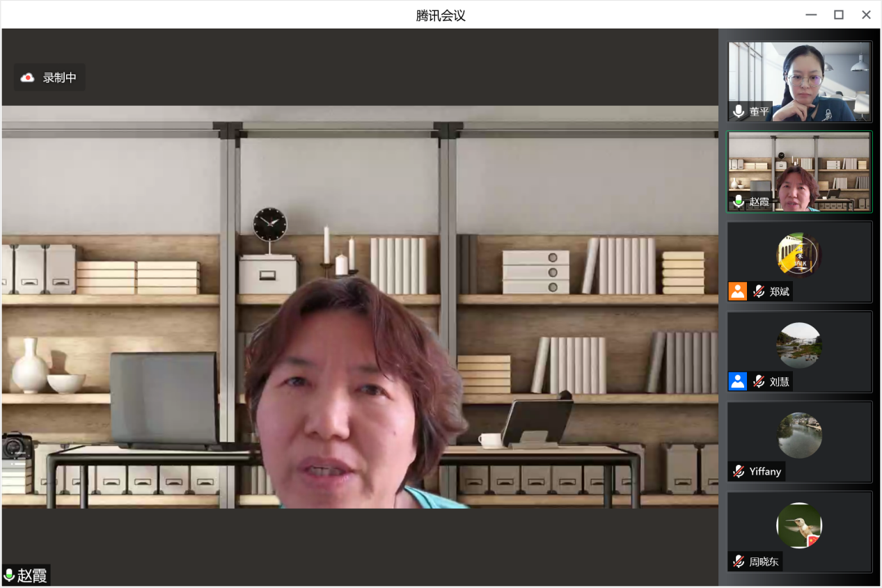This screenshot has width=882, height=588.
Task: Click the name label '郑斌'
Action: tap(780, 292)
